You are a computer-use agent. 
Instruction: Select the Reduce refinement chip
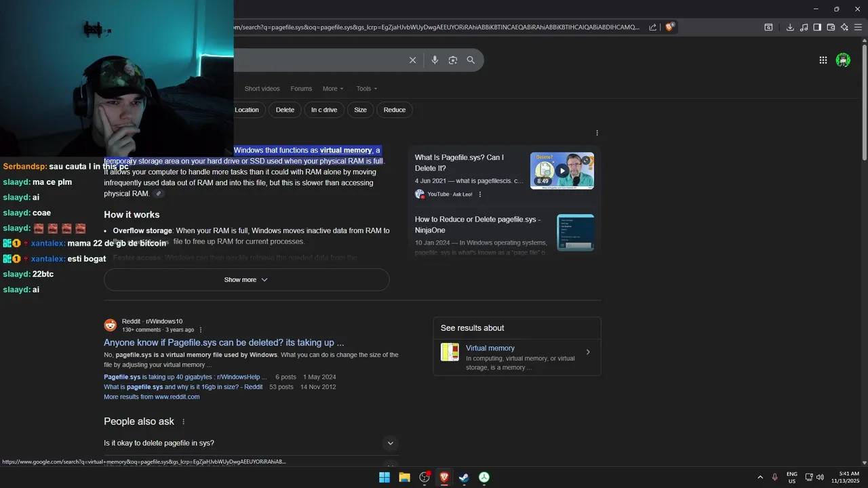[x=395, y=110]
